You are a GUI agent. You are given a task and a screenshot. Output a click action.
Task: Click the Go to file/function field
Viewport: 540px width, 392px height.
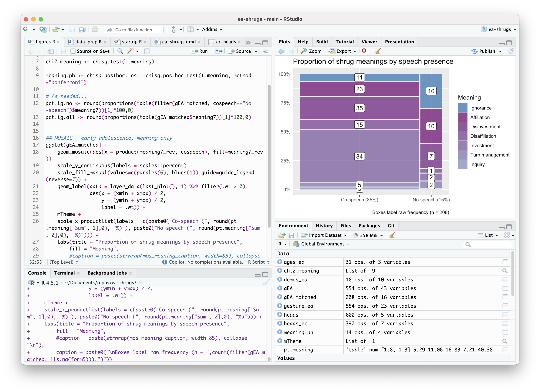134,30
